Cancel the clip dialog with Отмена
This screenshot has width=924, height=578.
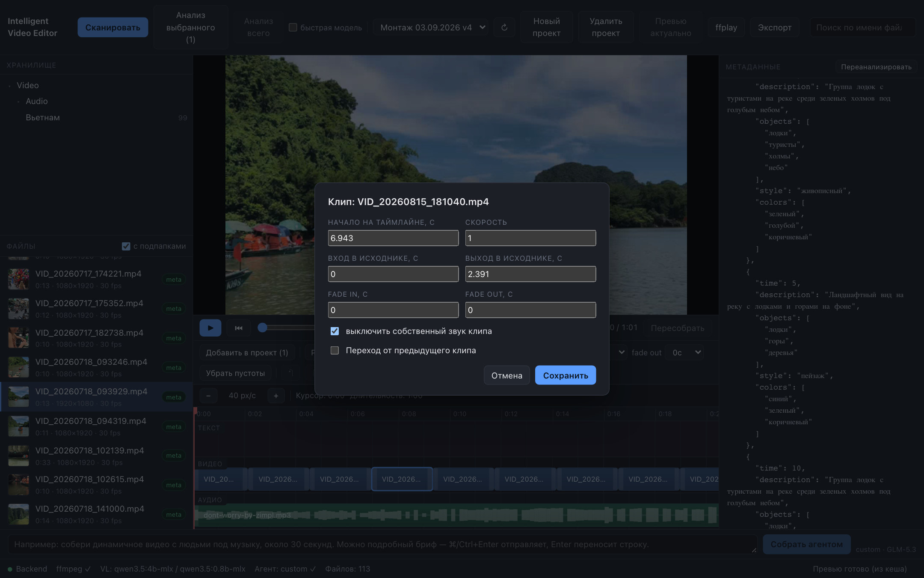(x=507, y=375)
